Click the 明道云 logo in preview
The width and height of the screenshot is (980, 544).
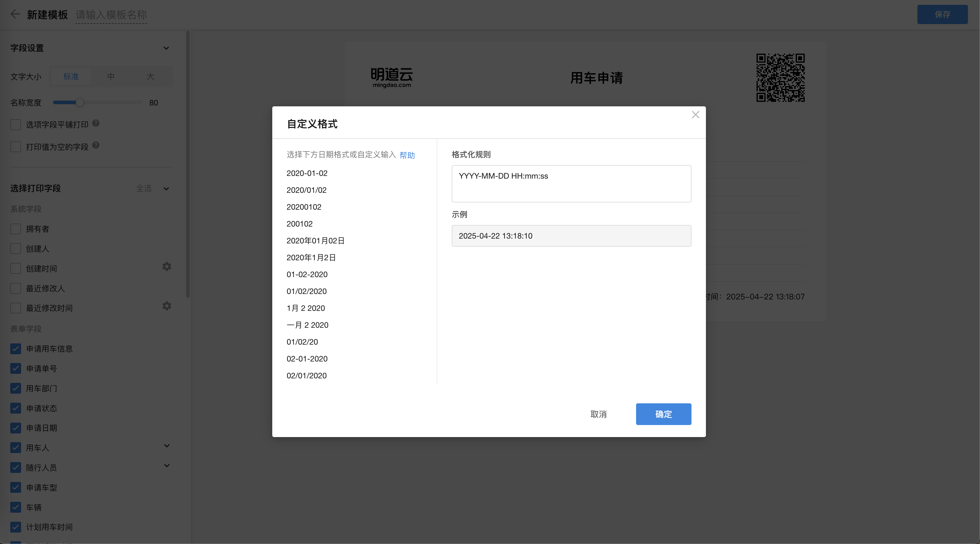(392, 78)
